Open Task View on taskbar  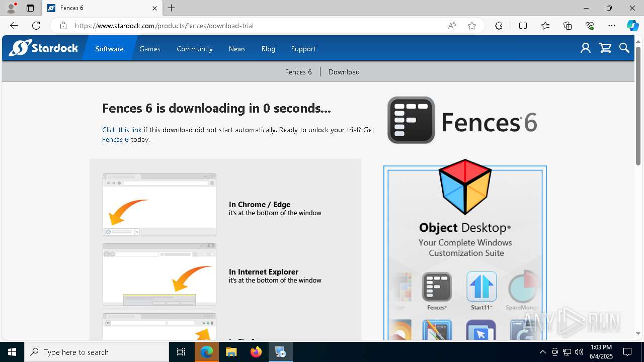pyautogui.click(x=181, y=352)
